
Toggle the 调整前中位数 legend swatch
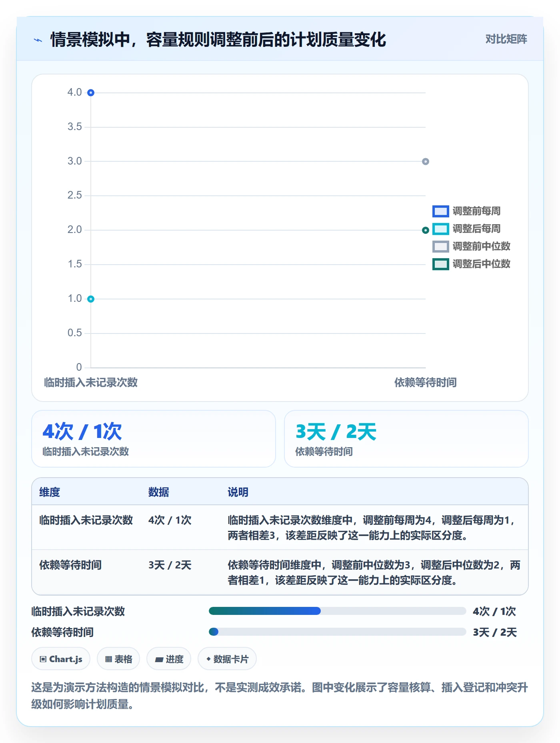click(440, 246)
